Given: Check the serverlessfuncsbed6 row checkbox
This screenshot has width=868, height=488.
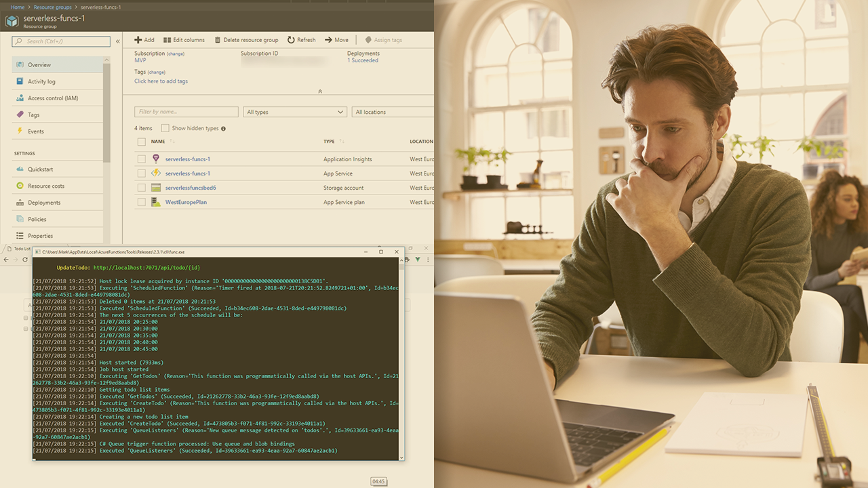Looking at the screenshot, I should [141, 188].
